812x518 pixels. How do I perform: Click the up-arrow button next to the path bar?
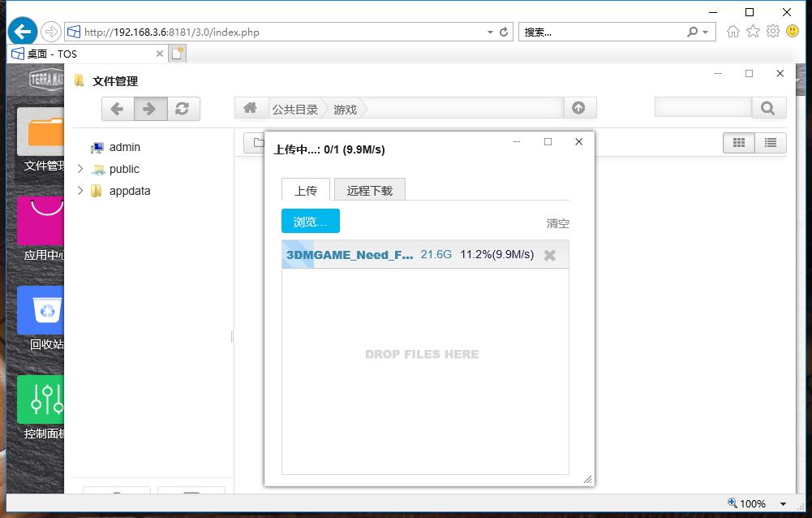click(x=579, y=108)
